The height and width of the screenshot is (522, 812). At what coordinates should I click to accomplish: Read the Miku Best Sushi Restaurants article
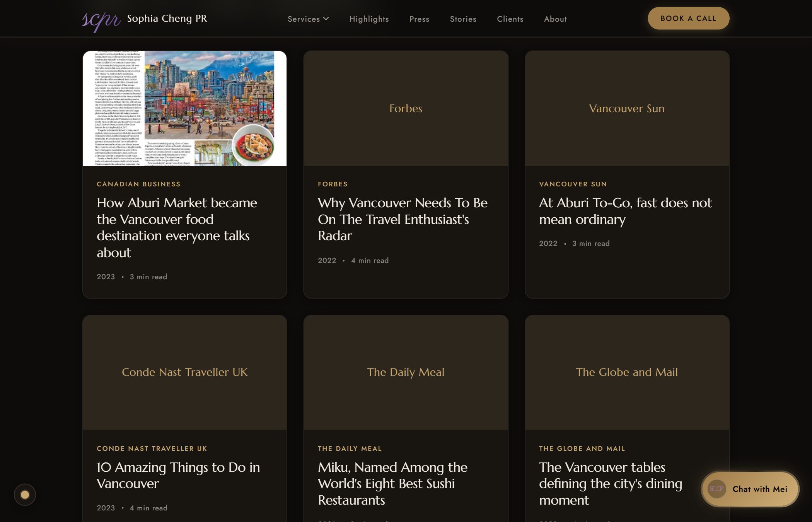(x=392, y=484)
